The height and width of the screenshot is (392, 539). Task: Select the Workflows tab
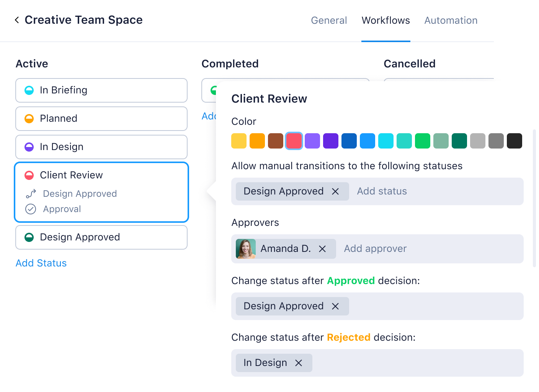[x=385, y=20]
